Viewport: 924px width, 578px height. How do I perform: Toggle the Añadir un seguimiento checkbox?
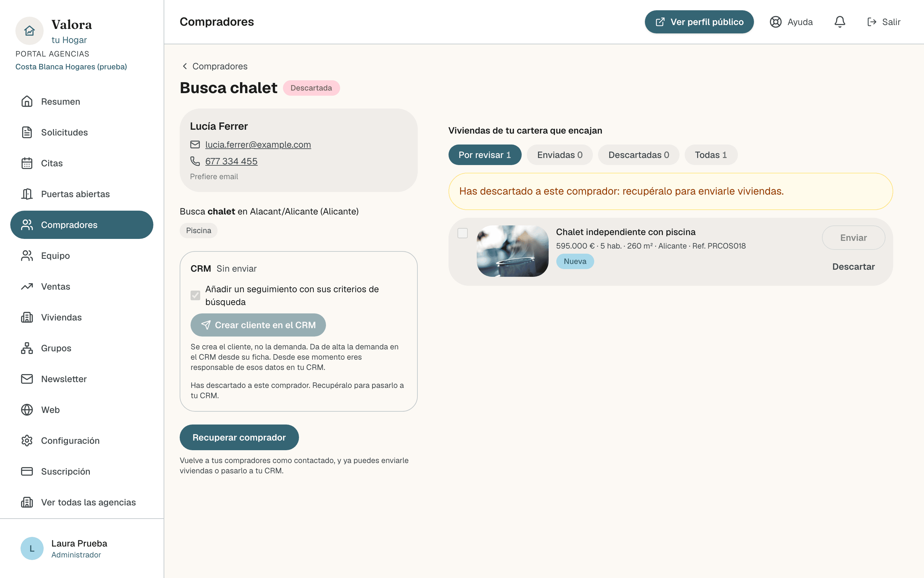(195, 295)
